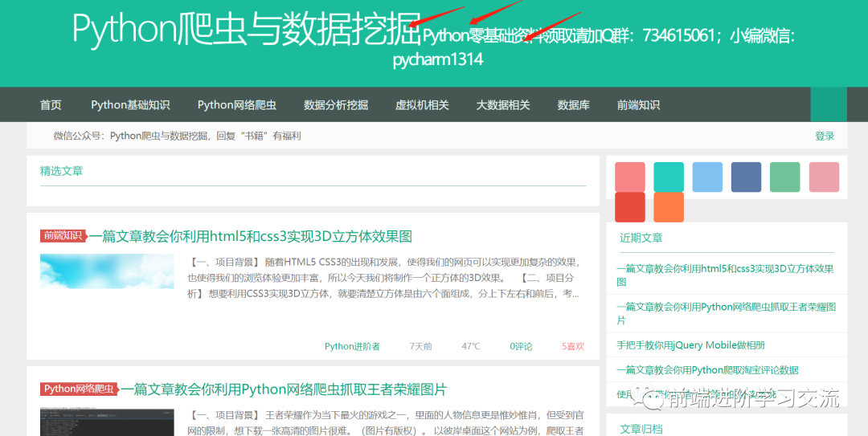This screenshot has width=868, height=436.
Task: Open the sky thumbnail of the 3D article
Action: pos(107,271)
